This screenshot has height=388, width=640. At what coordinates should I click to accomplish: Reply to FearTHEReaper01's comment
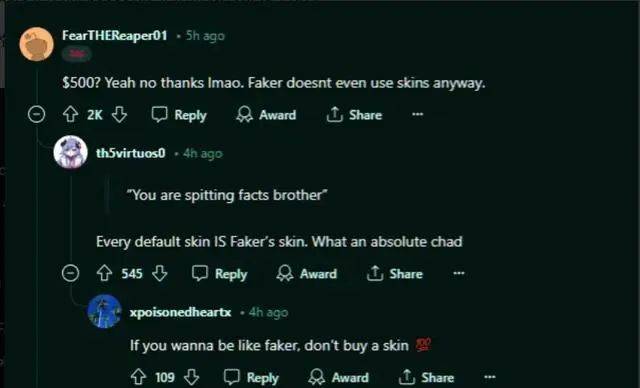(179, 115)
